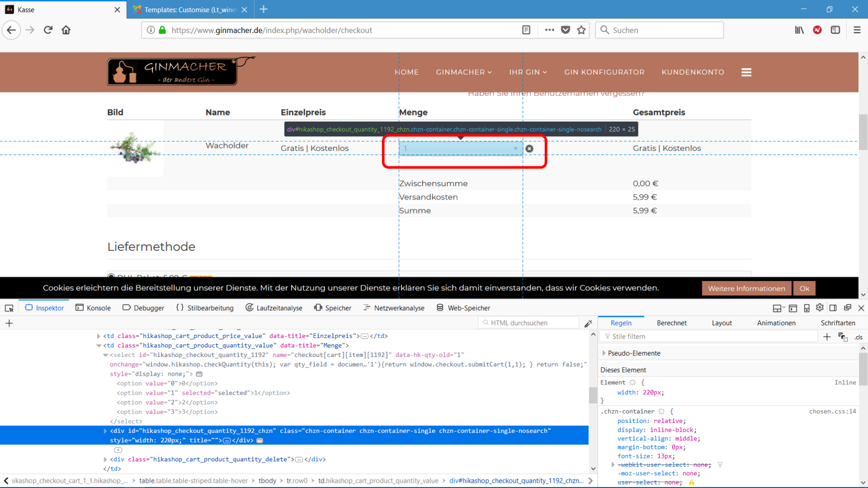Image resolution: width=868 pixels, height=488 pixels.
Task: Click the delete product circle icon in cart
Action: coord(529,149)
